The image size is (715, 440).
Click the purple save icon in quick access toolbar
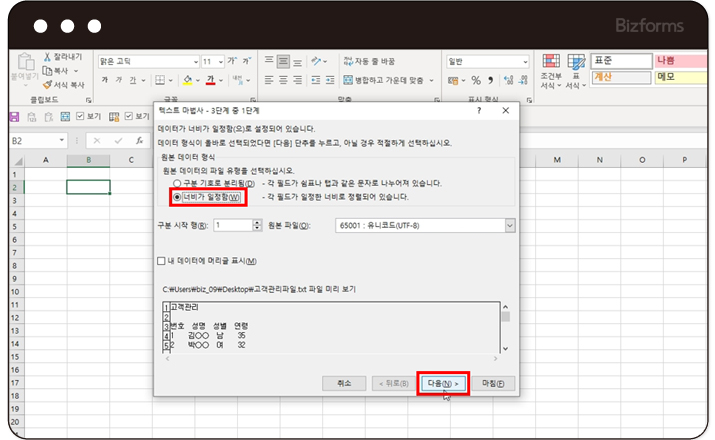click(15, 116)
